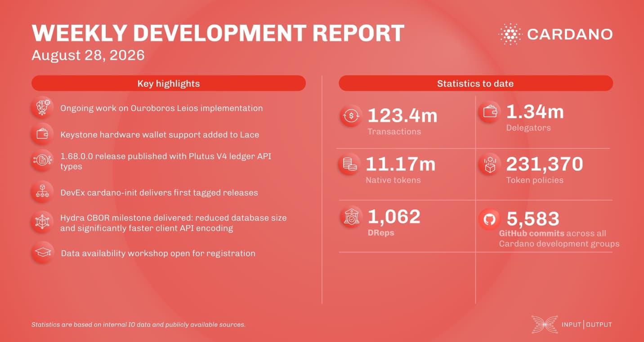Click the date August 28, 2026

pyautogui.click(x=88, y=55)
